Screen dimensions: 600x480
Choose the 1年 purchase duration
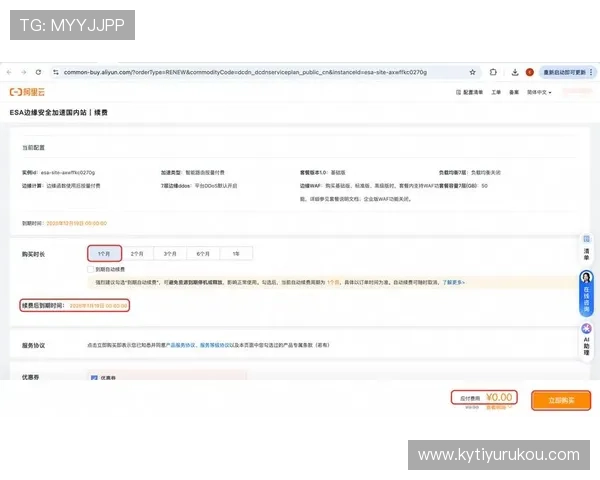coord(236,253)
